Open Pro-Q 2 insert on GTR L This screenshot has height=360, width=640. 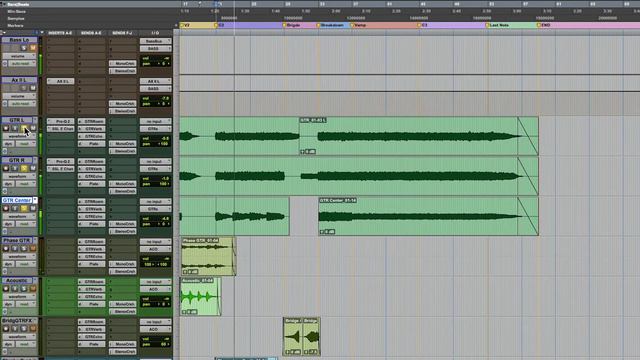click(x=61, y=121)
